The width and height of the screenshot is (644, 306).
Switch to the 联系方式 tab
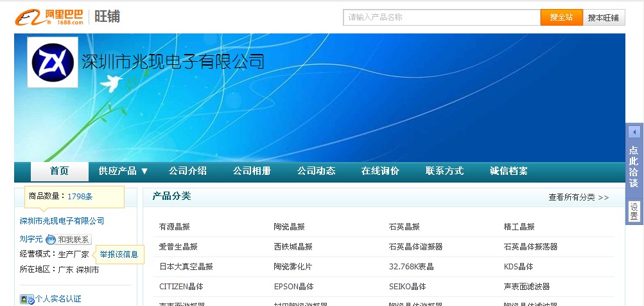[x=444, y=171]
